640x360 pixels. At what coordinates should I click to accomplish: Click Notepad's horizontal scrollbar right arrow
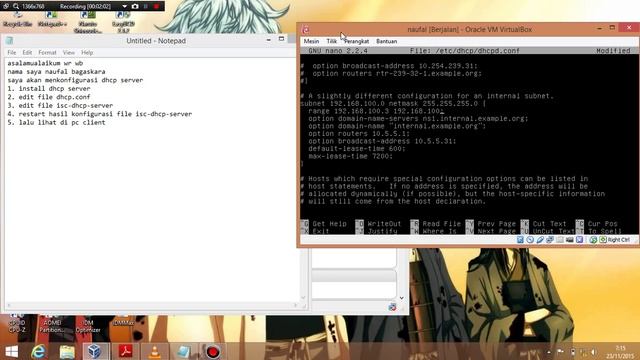[x=296, y=305]
